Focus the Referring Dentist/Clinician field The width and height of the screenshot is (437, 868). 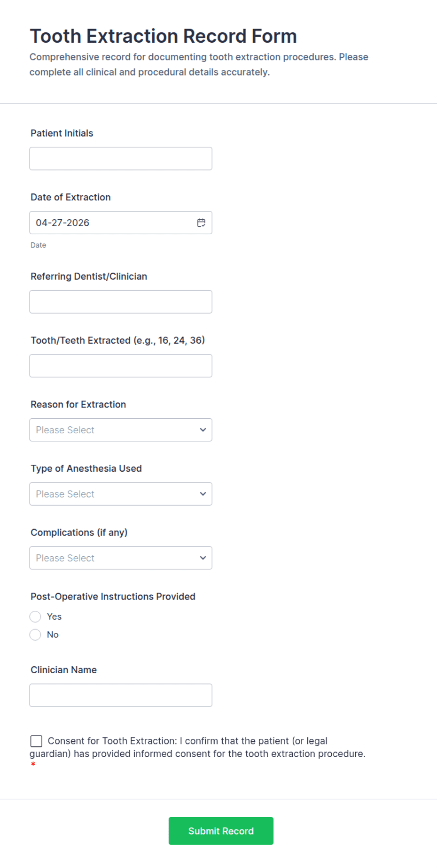point(120,302)
